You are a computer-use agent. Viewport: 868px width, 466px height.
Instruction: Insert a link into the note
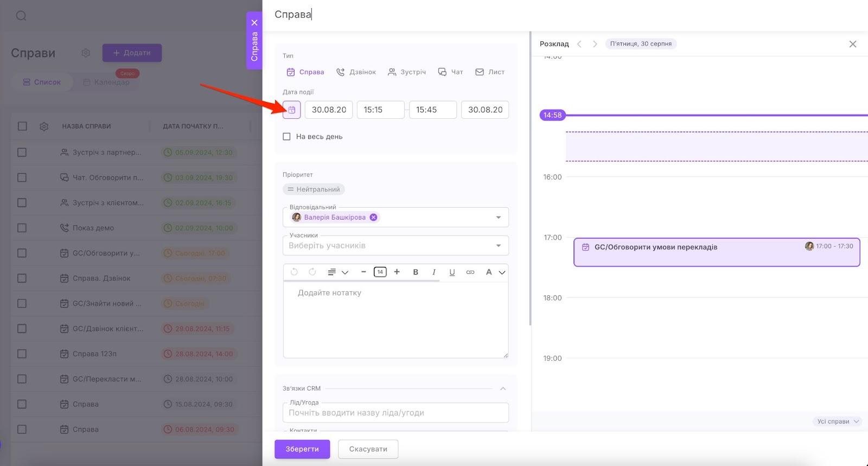pos(470,272)
